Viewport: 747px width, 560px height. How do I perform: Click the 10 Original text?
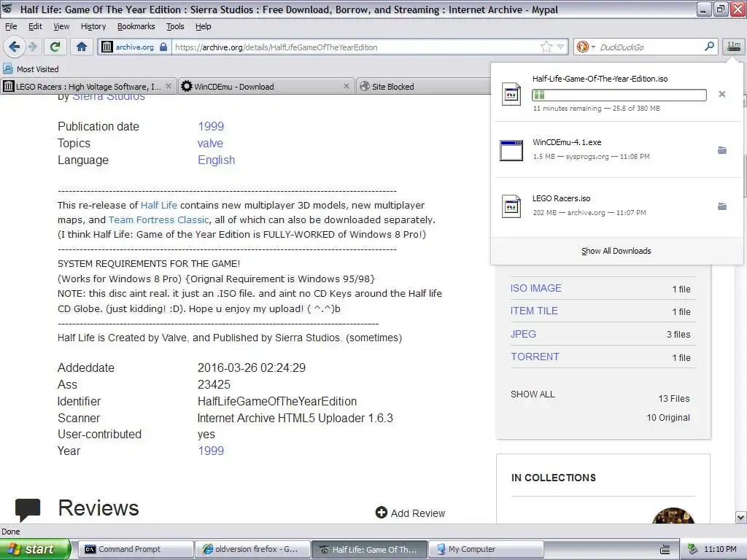(x=668, y=417)
